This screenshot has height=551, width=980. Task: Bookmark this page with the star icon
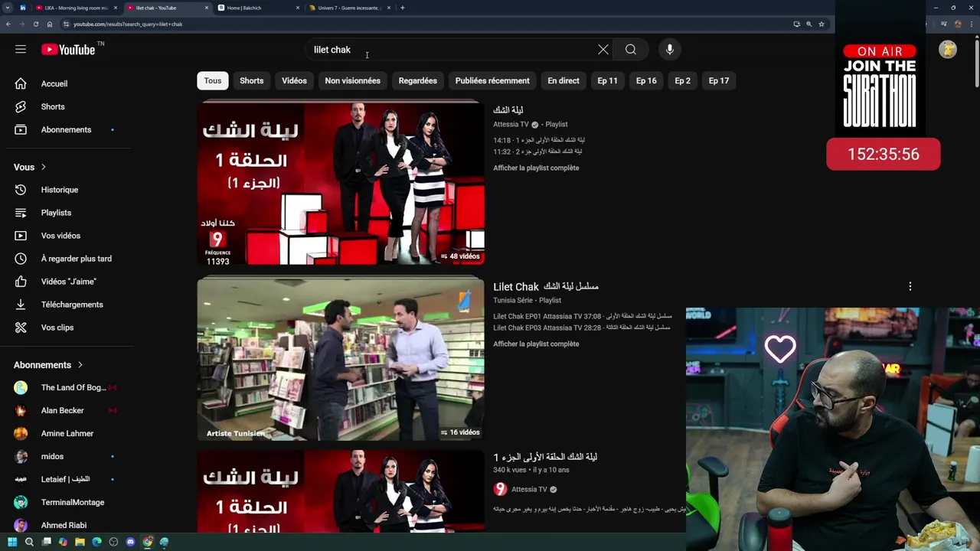click(822, 24)
